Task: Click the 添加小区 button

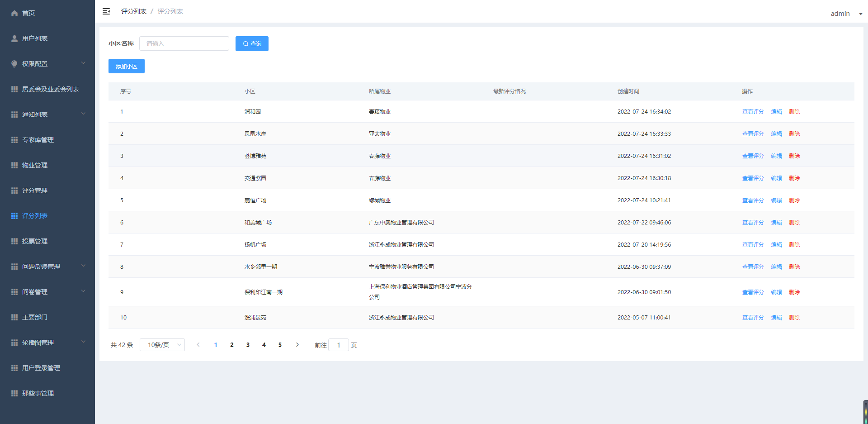Action: 127,66
